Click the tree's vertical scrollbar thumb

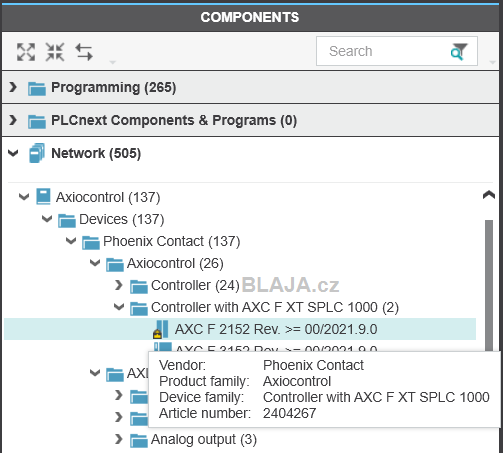(x=489, y=285)
